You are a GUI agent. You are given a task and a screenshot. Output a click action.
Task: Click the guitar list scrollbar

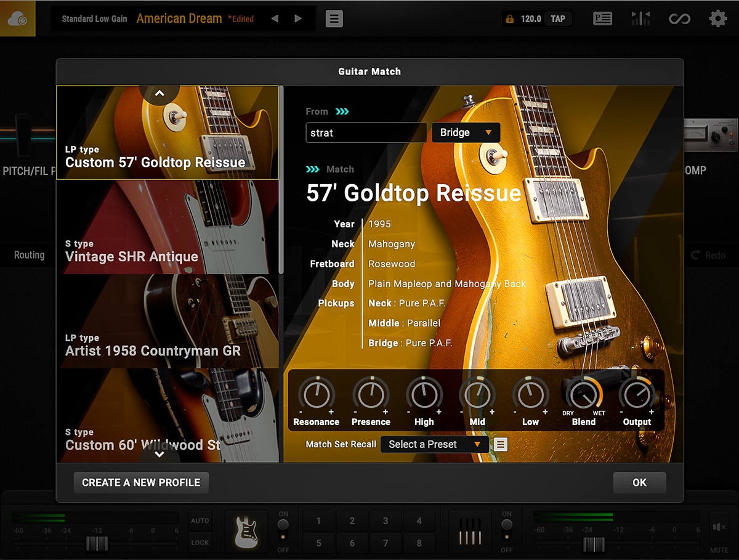click(281, 180)
